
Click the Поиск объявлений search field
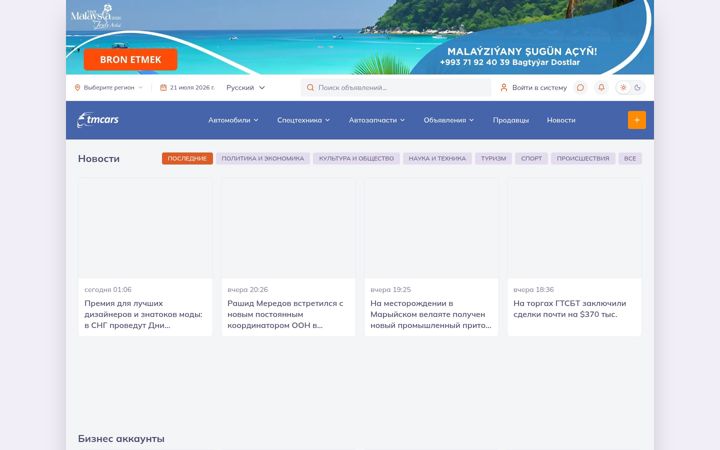396,87
